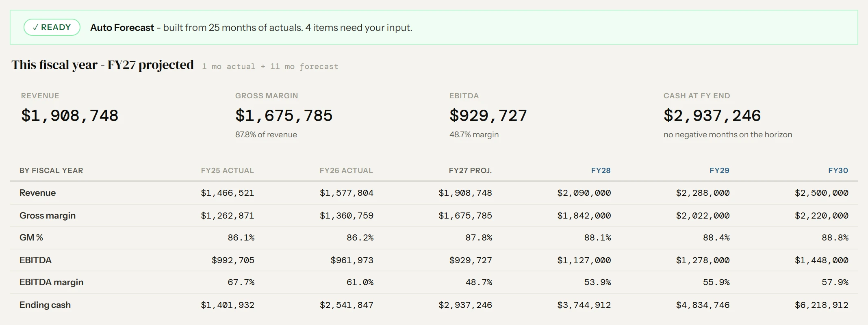Screen dimensions: 868x325
Task: Open the FY29 column header link
Action: pyautogui.click(x=719, y=171)
